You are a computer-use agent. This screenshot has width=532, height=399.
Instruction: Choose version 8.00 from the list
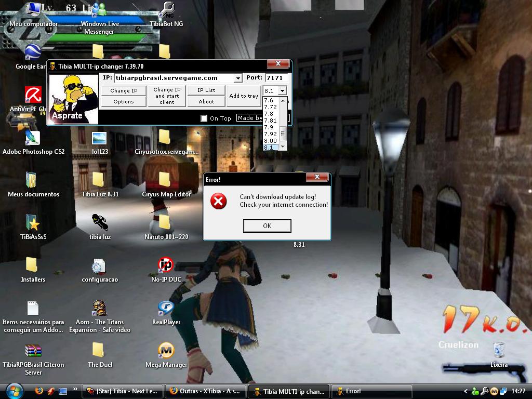coord(270,141)
